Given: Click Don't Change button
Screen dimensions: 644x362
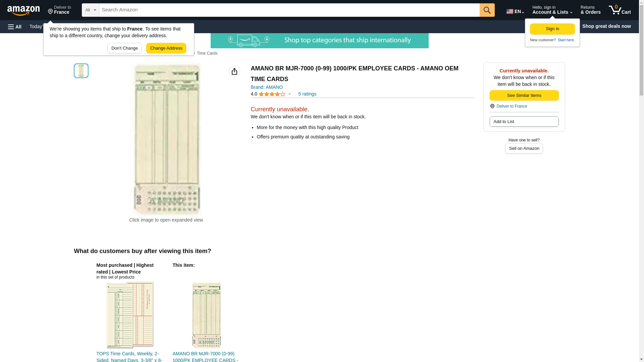Looking at the screenshot, I should pyautogui.click(x=124, y=48).
